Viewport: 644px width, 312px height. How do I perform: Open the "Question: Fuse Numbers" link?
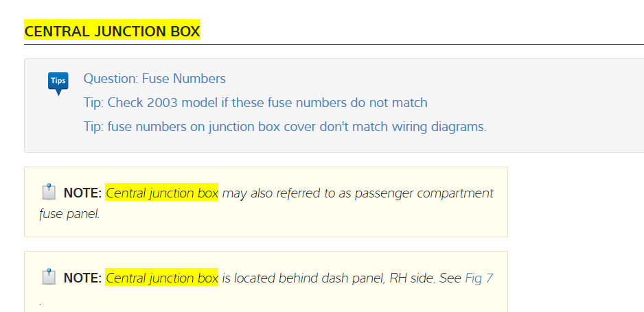pos(154,79)
